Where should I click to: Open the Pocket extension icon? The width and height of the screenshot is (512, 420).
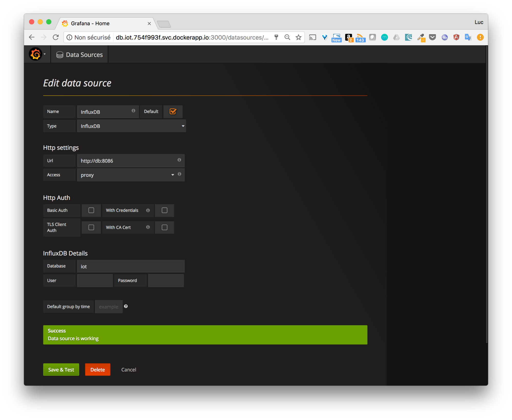(433, 37)
